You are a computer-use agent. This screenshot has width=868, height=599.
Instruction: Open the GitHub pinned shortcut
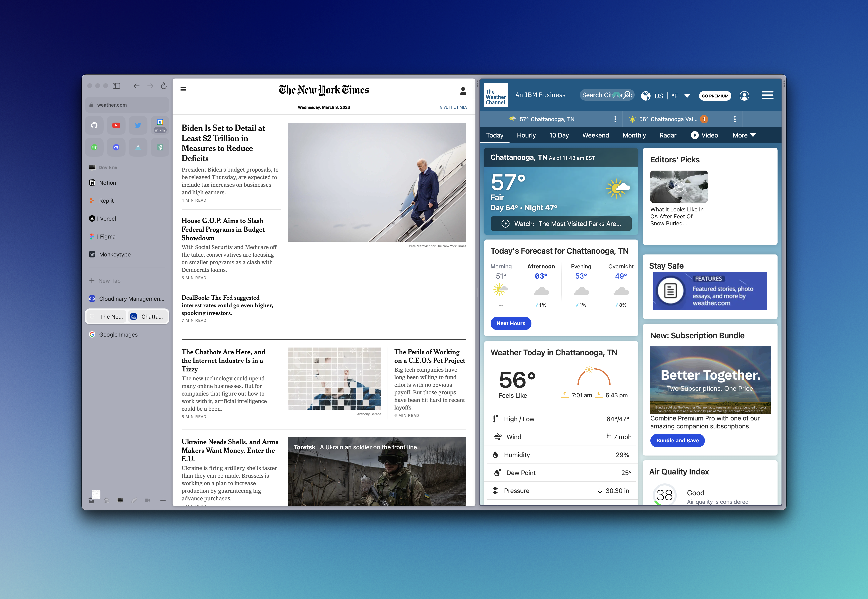pos(94,125)
